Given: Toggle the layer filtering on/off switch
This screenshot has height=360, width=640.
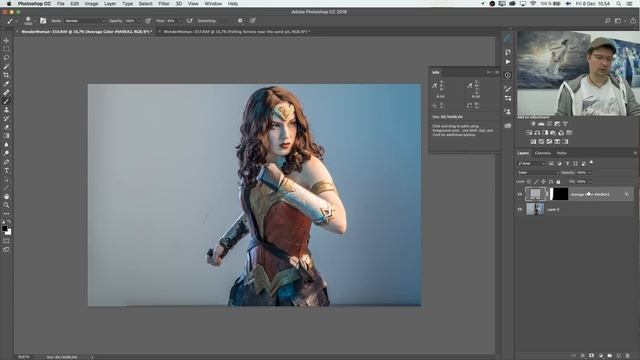Looking at the screenshot, I should coord(591,163).
